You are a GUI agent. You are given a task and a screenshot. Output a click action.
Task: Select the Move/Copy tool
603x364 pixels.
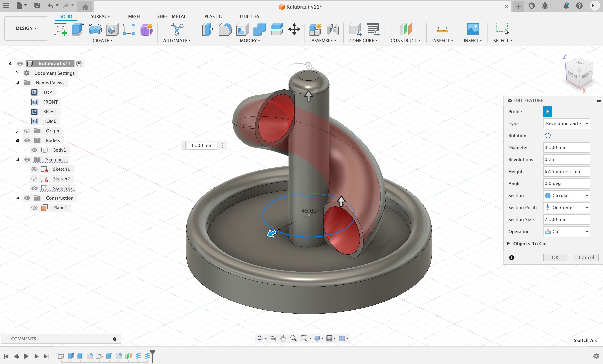(x=294, y=29)
